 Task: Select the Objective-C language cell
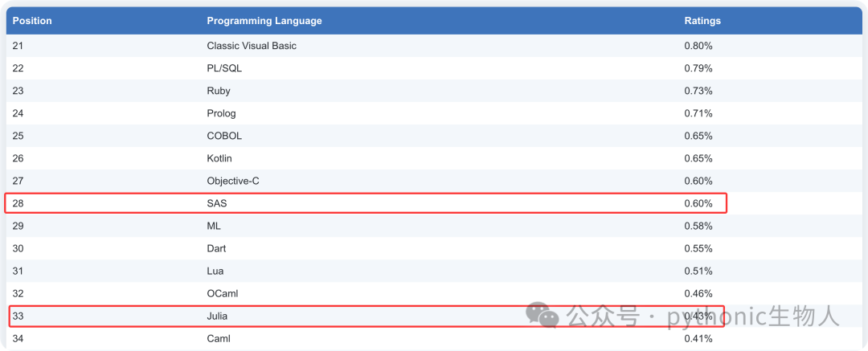click(234, 181)
